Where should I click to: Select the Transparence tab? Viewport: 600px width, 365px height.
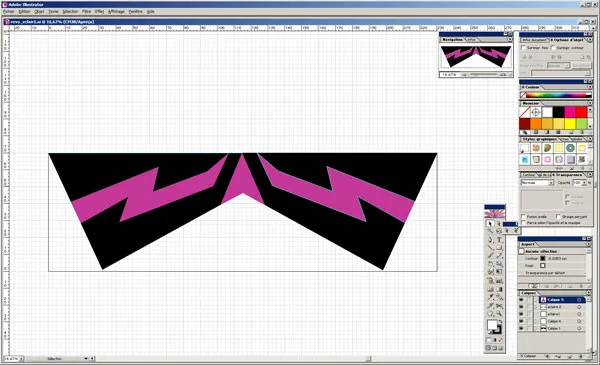coord(569,175)
